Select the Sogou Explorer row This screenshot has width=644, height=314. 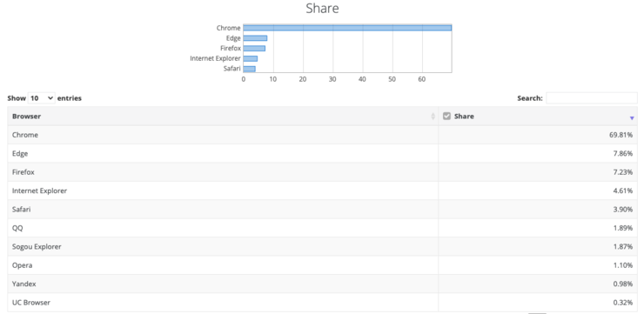click(x=322, y=247)
